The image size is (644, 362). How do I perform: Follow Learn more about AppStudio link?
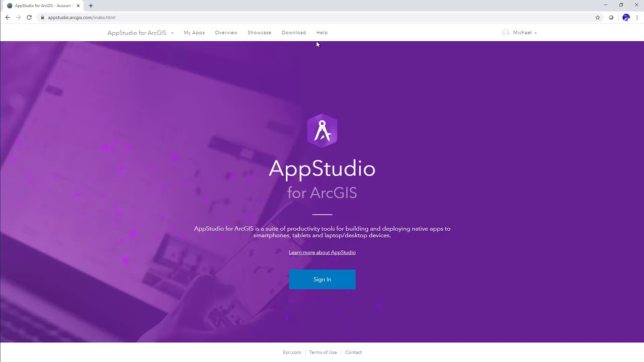(x=322, y=252)
